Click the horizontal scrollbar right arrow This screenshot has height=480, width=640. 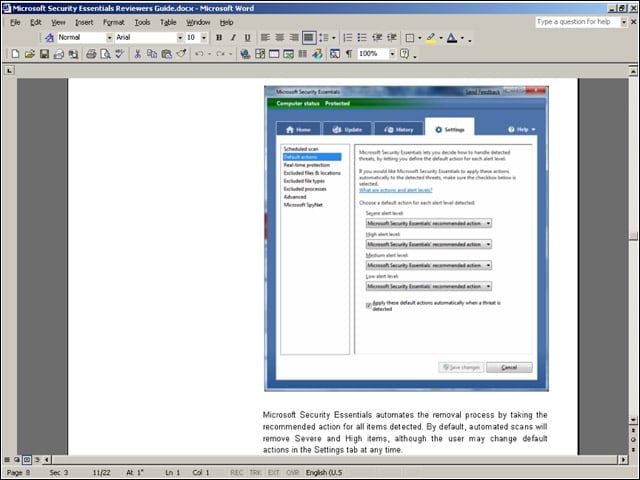623,460
